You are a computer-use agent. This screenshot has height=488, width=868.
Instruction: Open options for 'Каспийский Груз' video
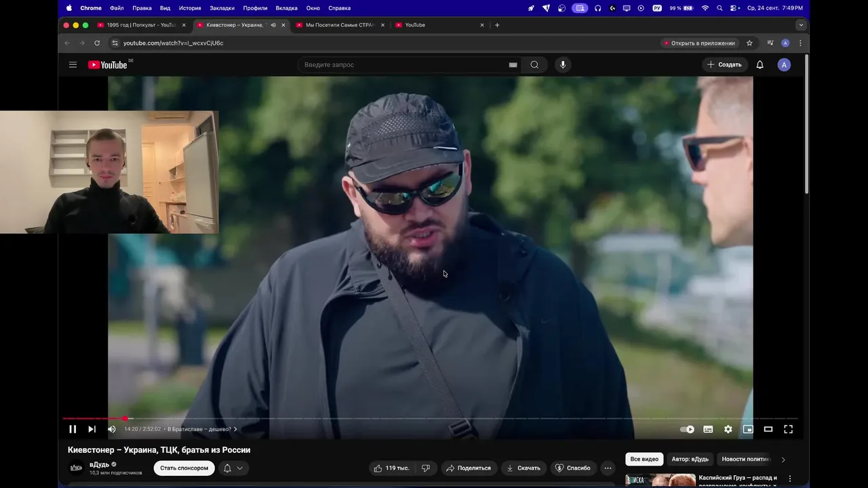[791, 479]
